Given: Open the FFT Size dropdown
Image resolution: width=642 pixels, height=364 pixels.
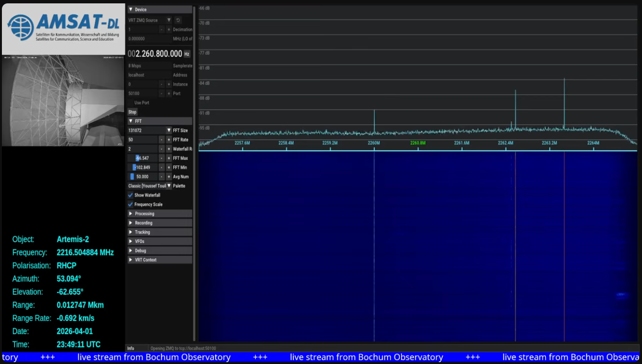Looking at the screenshot, I should (x=169, y=131).
